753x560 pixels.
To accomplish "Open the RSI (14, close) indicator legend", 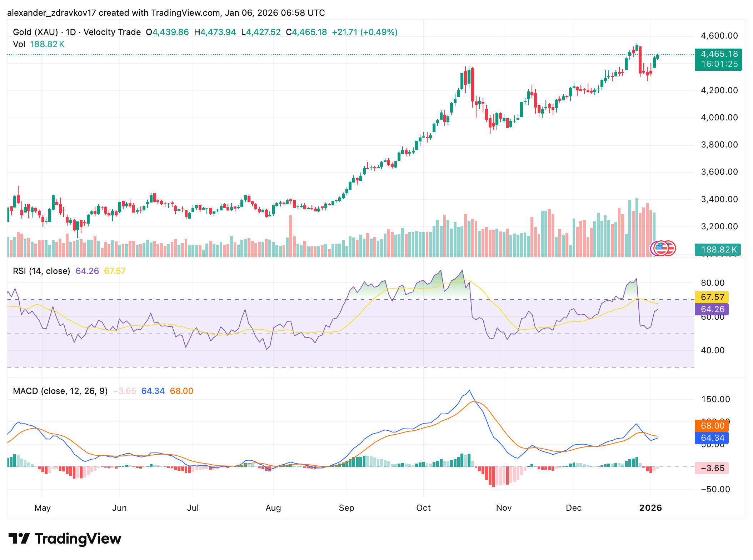I will 41,271.
